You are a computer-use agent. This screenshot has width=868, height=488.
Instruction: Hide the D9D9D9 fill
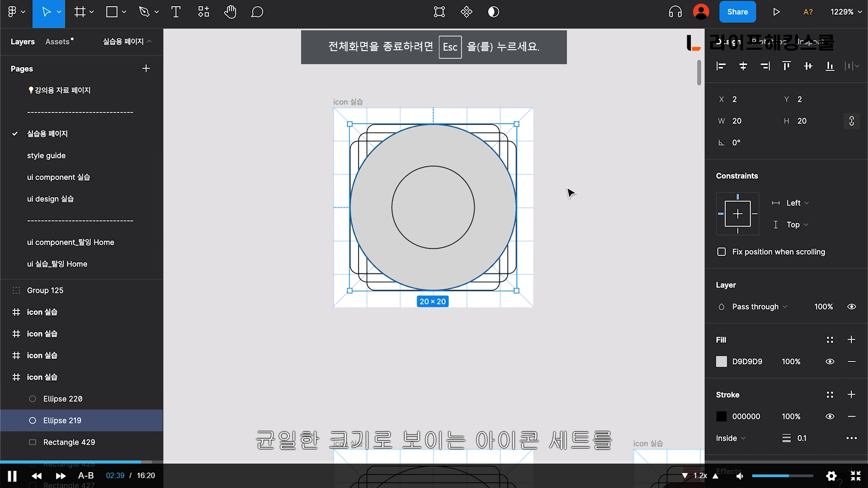click(830, 361)
